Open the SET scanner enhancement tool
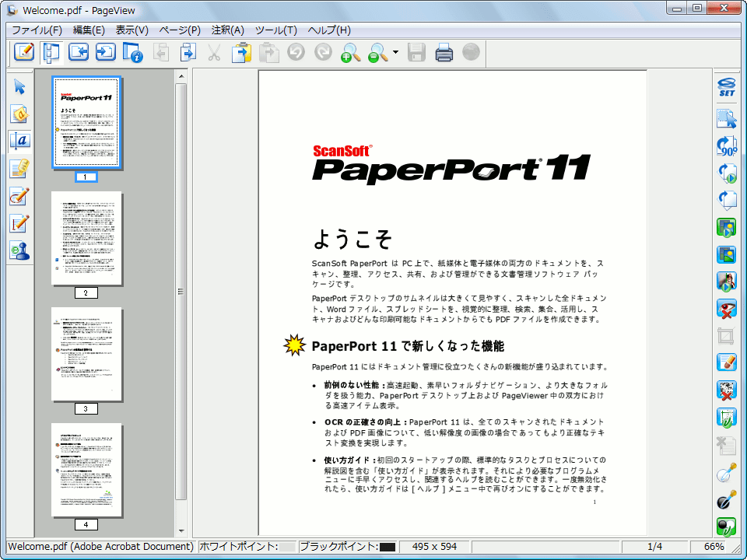This screenshot has height=560, width=747. tap(726, 86)
